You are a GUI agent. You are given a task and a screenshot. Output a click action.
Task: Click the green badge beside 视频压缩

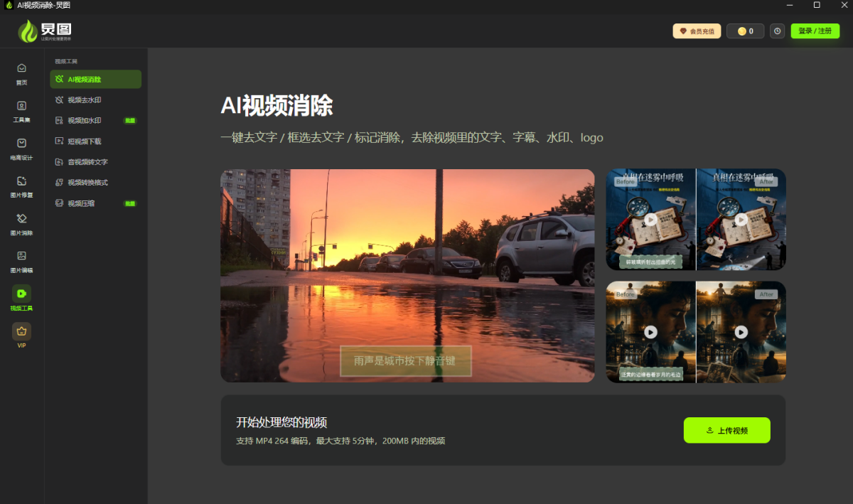130,203
